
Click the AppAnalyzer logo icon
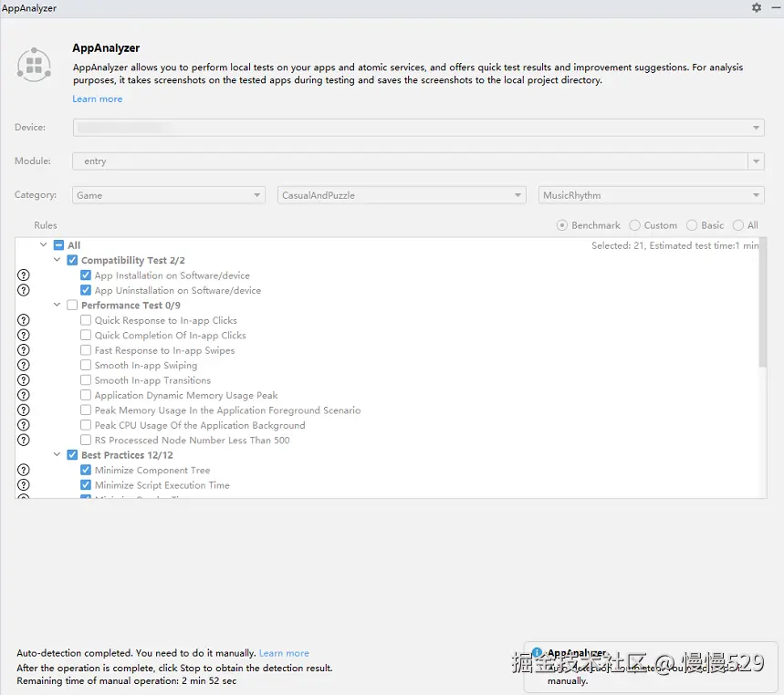coord(34,65)
